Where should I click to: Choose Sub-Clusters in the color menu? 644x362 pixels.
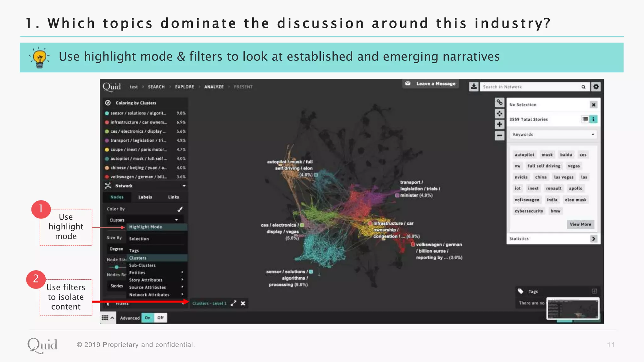coord(157,265)
